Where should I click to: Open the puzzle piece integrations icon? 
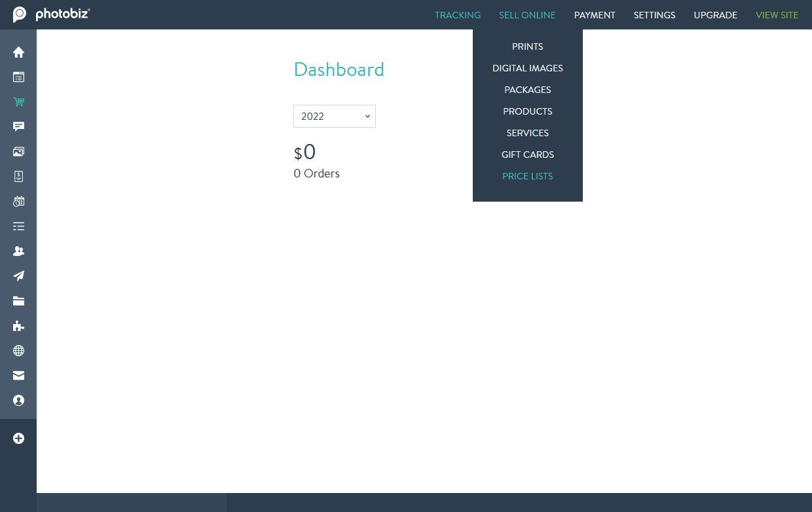pyautogui.click(x=18, y=326)
